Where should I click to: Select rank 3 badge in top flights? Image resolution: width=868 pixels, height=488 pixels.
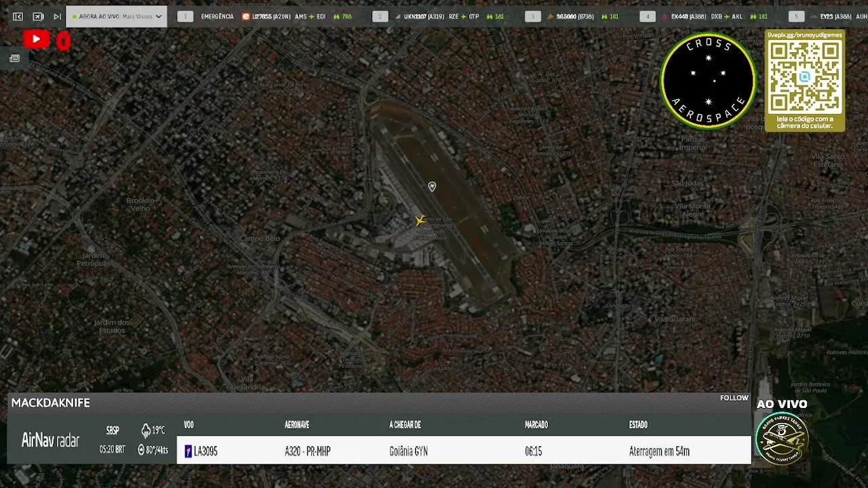pyautogui.click(x=533, y=16)
